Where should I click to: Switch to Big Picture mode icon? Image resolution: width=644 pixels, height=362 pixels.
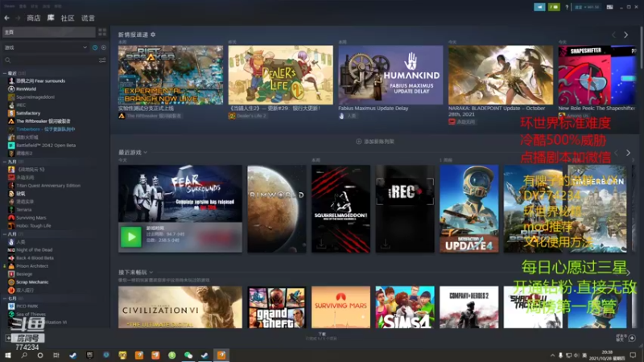click(x=610, y=7)
